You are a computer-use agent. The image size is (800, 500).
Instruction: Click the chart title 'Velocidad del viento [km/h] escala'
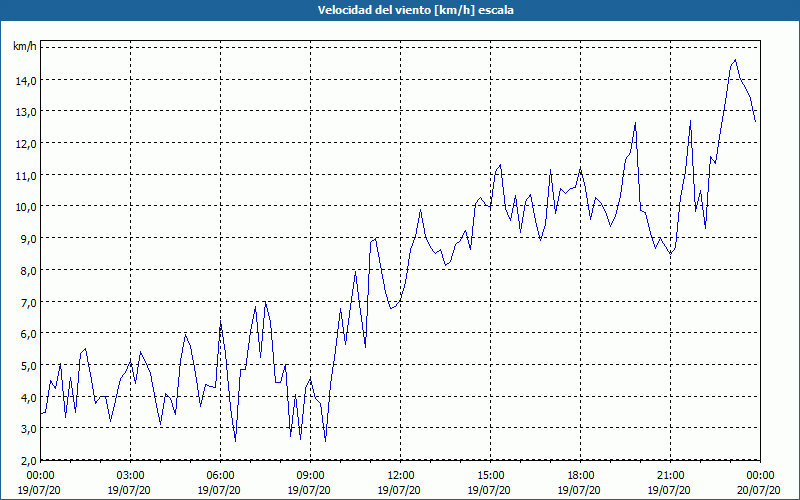click(415, 10)
